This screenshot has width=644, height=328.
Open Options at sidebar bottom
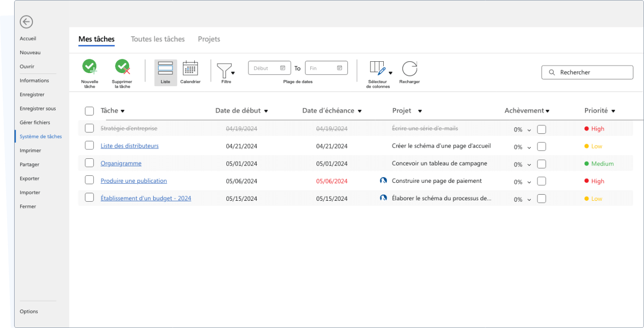pyautogui.click(x=29, y=312)
